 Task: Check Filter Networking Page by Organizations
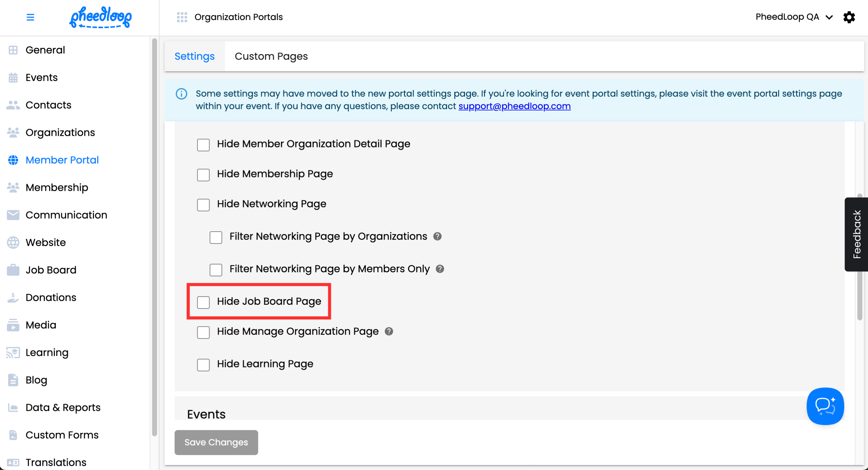216,238
